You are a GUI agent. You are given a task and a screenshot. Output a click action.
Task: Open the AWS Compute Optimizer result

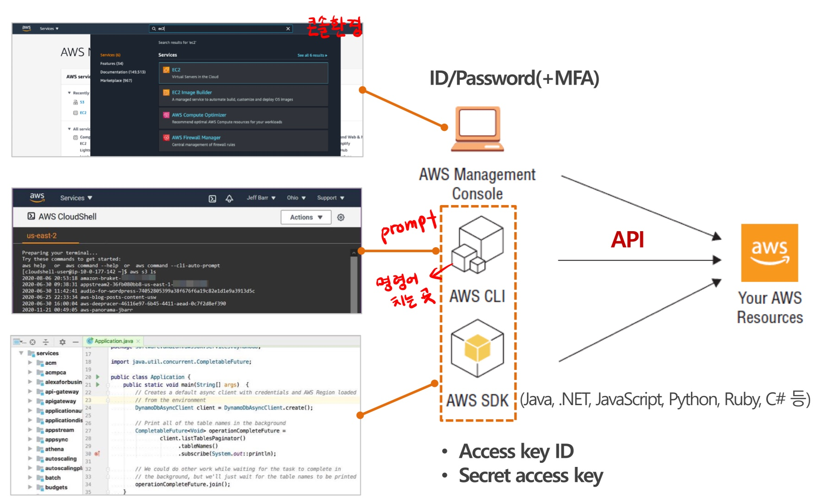(x=244, y=118)
